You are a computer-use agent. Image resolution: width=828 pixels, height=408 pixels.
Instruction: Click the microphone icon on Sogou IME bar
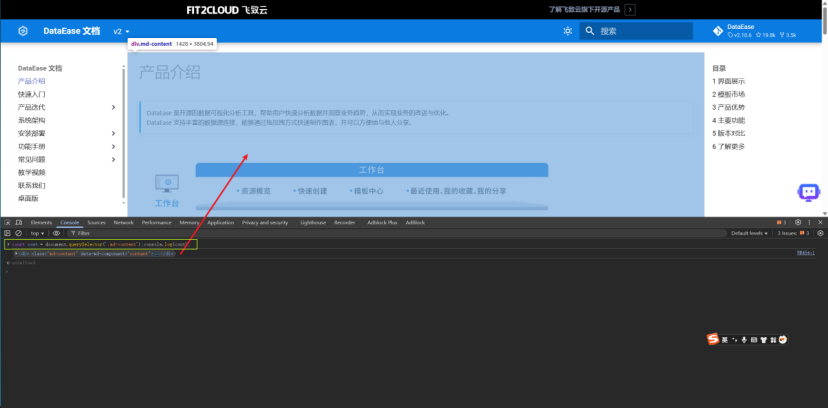[744, 339]
